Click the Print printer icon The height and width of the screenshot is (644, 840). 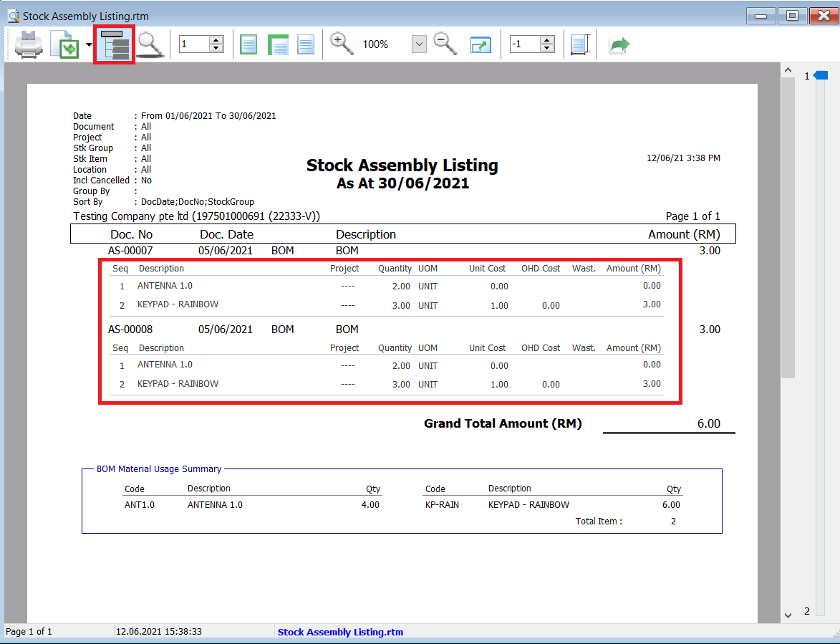coord(29,45)
